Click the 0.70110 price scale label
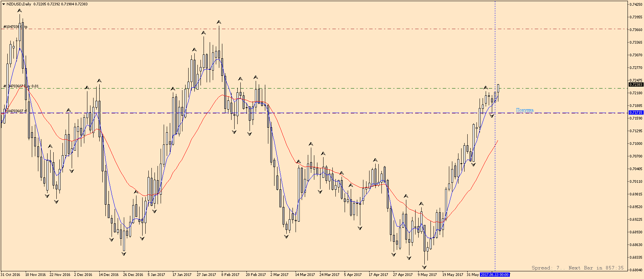 [x=636, y=182]
